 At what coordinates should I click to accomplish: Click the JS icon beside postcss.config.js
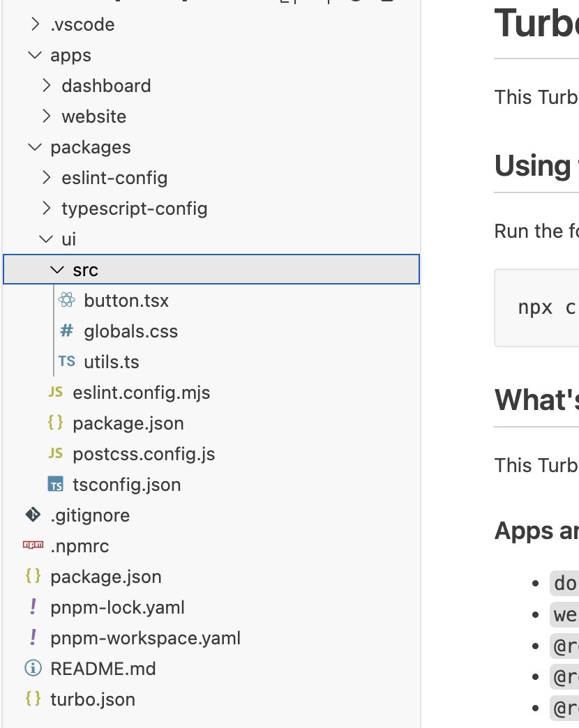(x=55, y=453)
